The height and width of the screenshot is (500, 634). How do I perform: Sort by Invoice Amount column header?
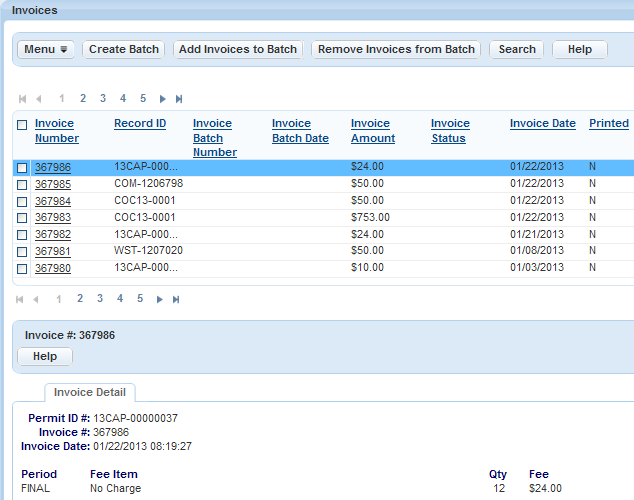click(x=372, y=131)
